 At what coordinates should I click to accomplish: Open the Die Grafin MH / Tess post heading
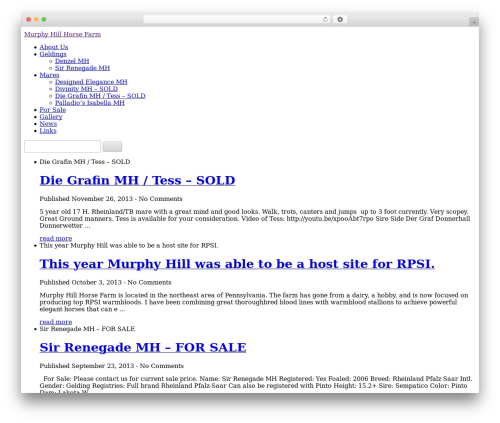137,180
